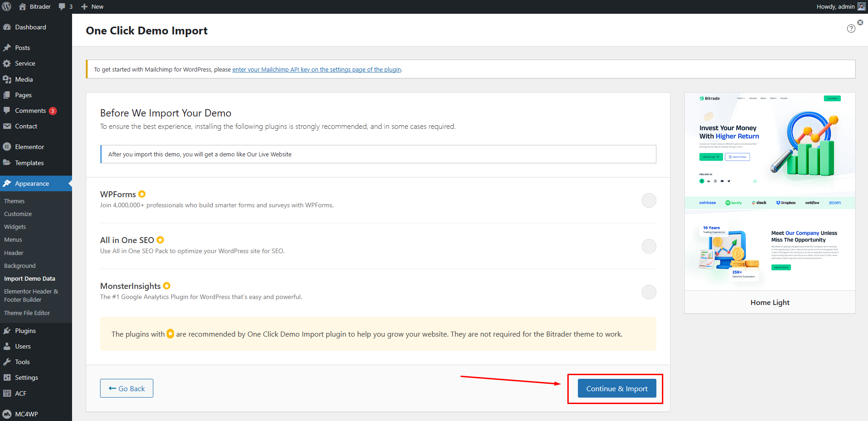Image resolution: width=868 pixels, height=421 pixels.
Task: Enable the WPForms plugin toggle
Action: [649, 200]
